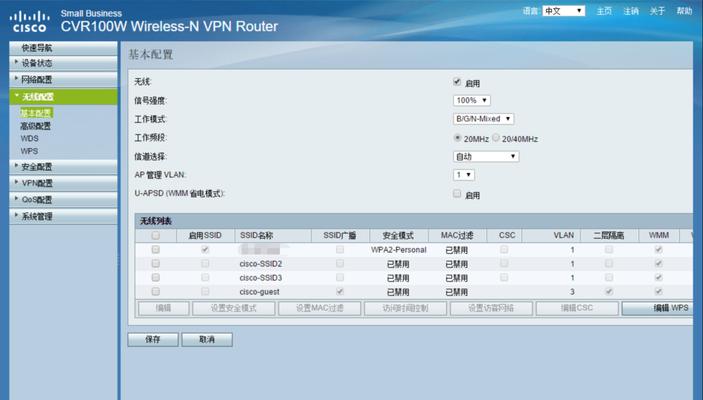Tick the row-select checkbox for cisco-SSID3

tap(156, 278)
